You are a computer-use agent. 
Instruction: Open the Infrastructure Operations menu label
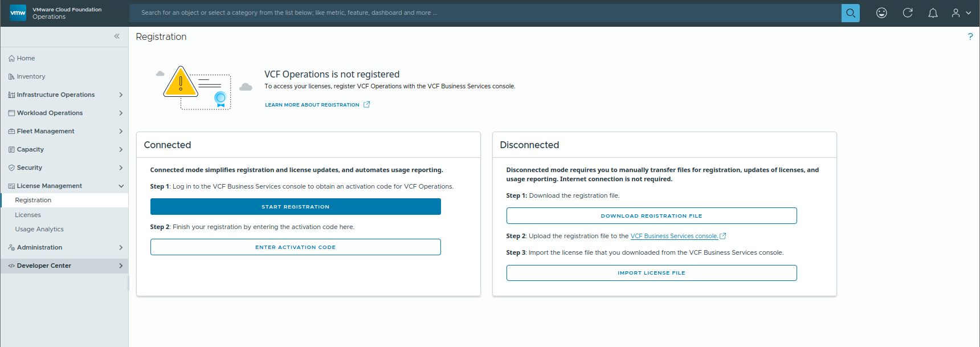click(56, 95)
